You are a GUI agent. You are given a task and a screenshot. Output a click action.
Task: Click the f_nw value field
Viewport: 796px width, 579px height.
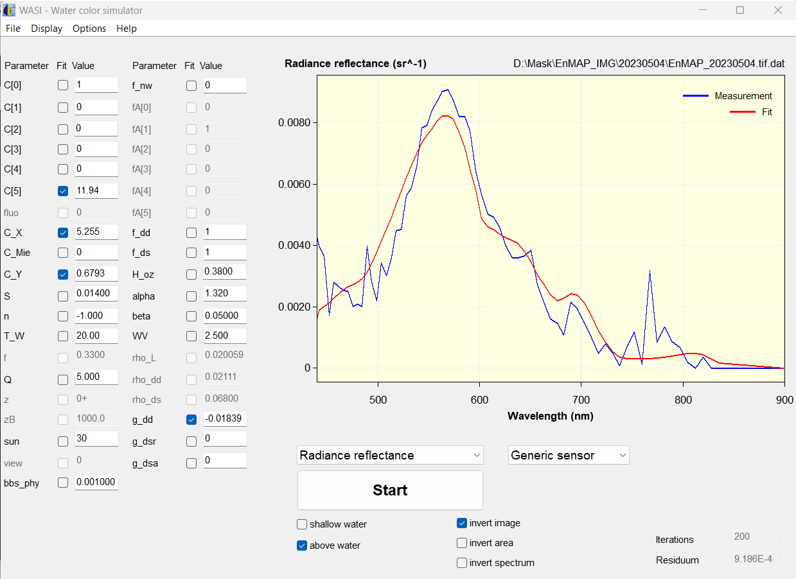(x=225, y=85)
